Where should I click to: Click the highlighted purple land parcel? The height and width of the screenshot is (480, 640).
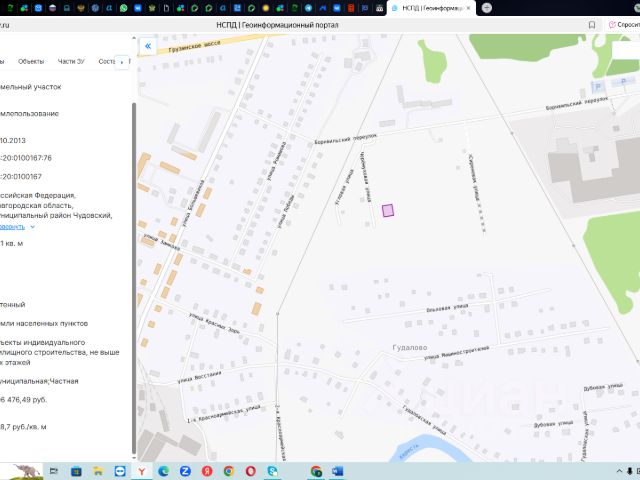[388, 211]
